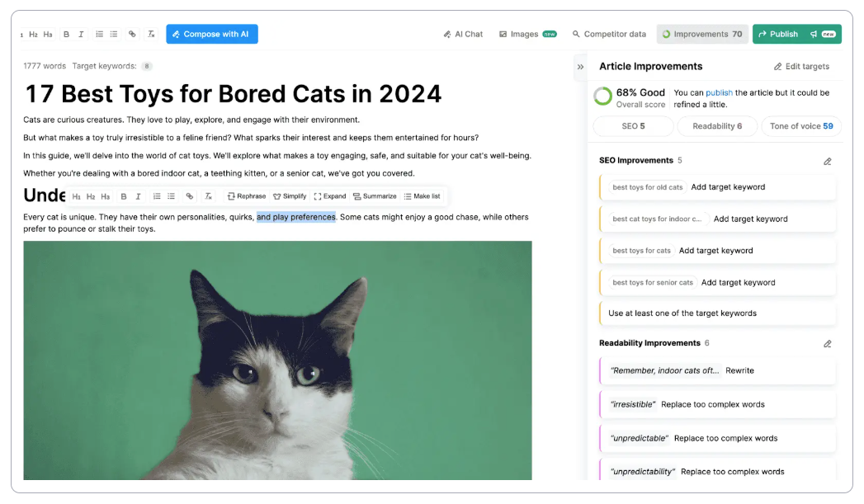Click Compose with AI

point(213,34)
